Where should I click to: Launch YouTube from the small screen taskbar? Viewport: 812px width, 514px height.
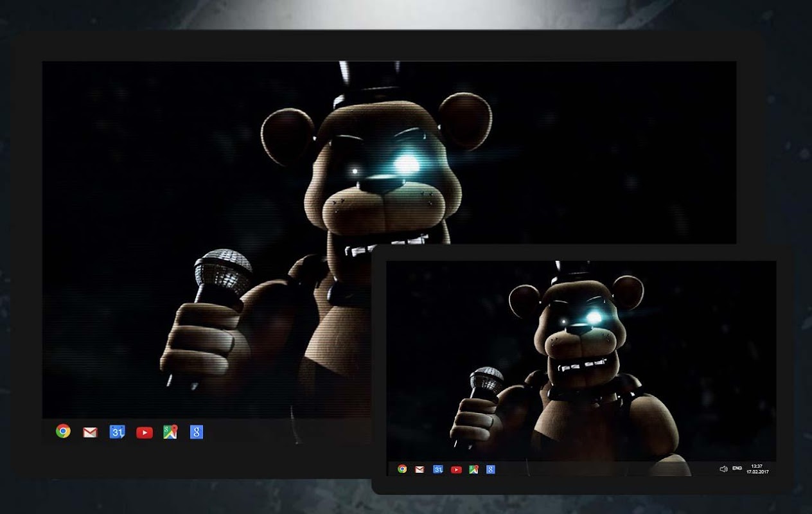456,470
